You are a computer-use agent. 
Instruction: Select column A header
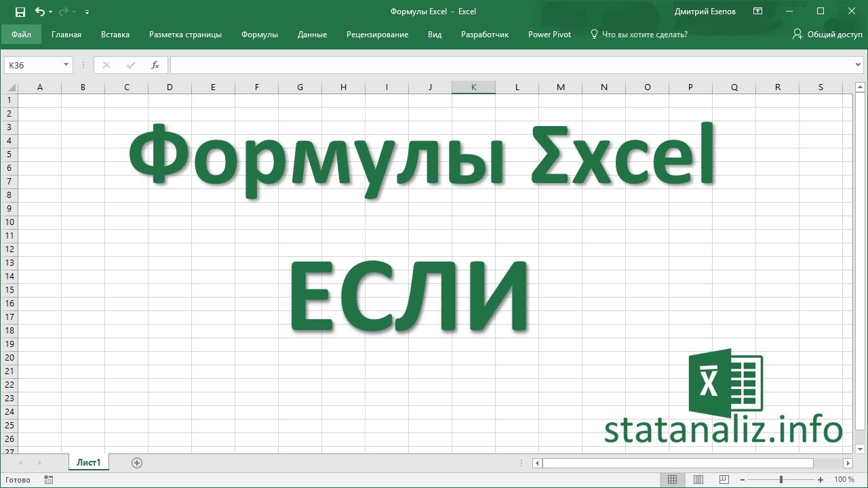39,87
